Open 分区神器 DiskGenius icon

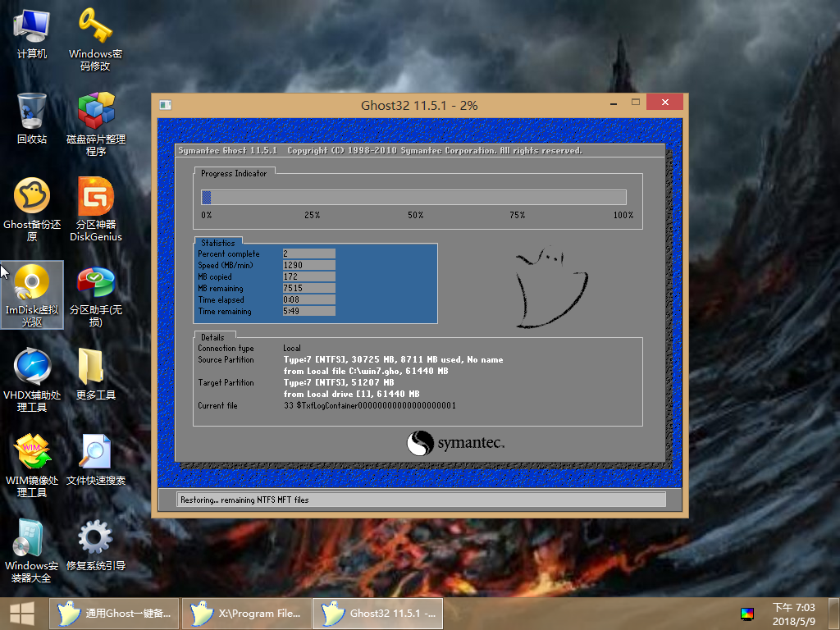95,209
